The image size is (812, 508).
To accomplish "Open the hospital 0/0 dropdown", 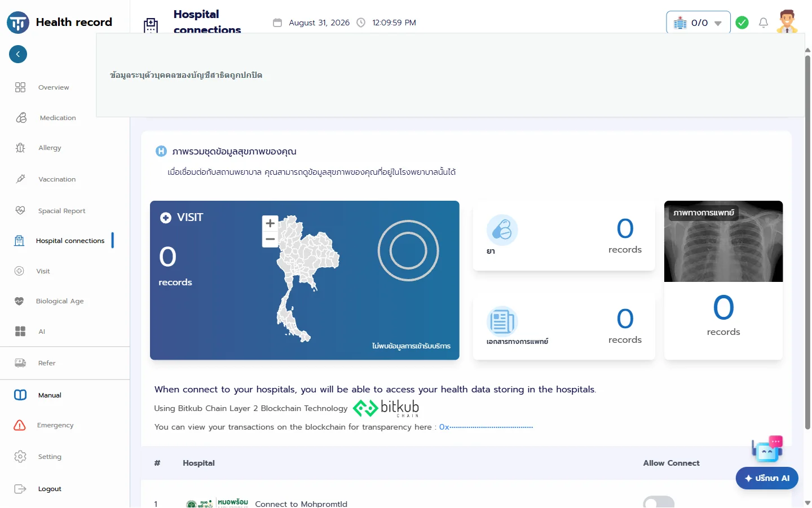I will click(x=698, y=23).
